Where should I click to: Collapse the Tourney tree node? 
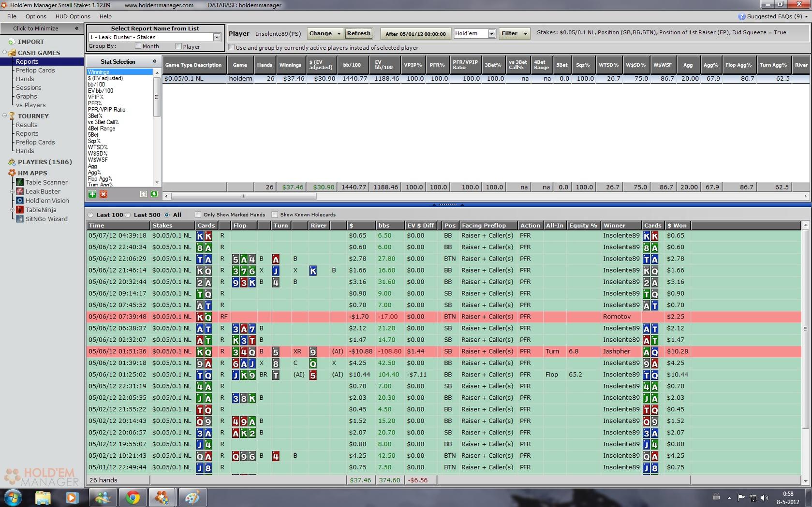(4, 116)
